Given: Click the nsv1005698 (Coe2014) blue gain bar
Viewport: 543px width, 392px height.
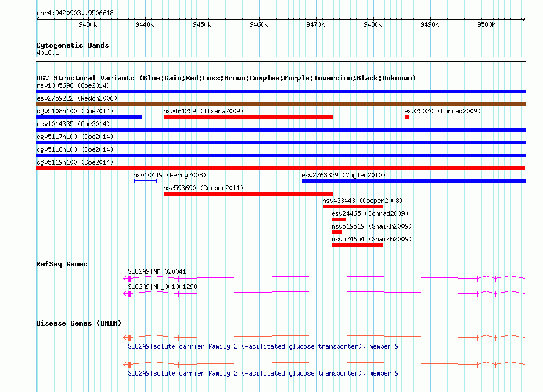Looking at the screenshot, I should [x=281, y=91].
